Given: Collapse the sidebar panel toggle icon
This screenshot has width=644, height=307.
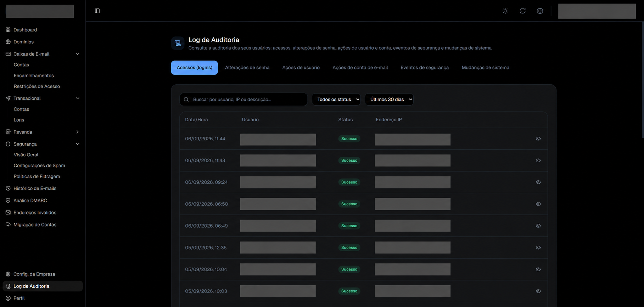Looking at the screenshot, I should coord(97,11).
